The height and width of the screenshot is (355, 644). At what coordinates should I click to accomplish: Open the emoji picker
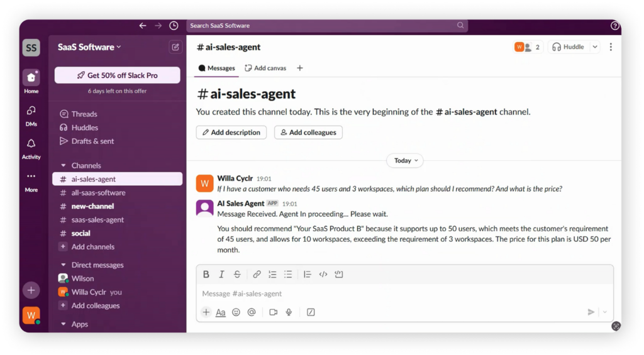coord(236,312)
